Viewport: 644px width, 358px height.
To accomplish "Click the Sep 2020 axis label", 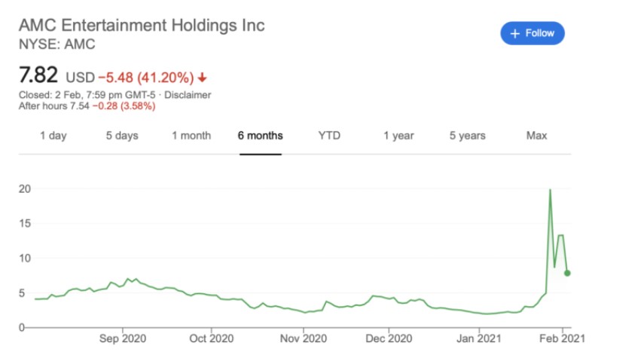I will tap(123, 339).
